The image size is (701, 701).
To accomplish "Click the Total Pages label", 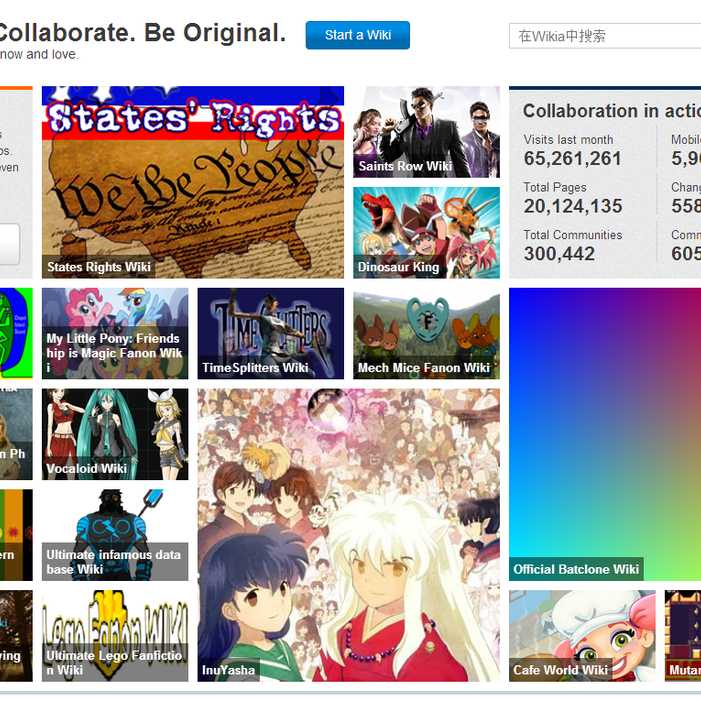I will point(555,187).
